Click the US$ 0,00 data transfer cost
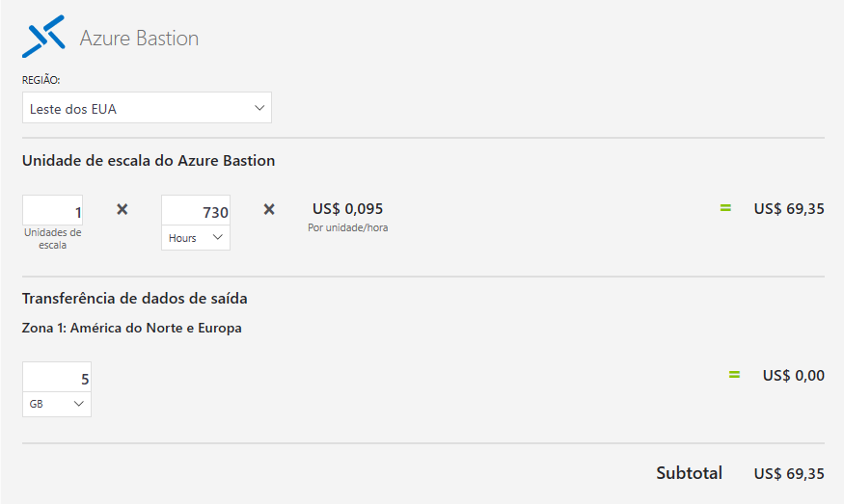 pyautogui.click(x=793, y=376)
